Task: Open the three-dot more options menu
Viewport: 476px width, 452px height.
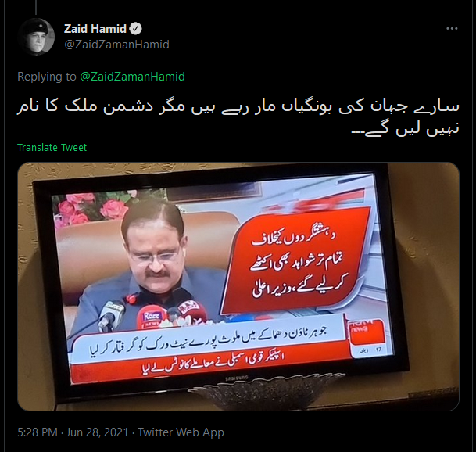Action: coord(452,29)
